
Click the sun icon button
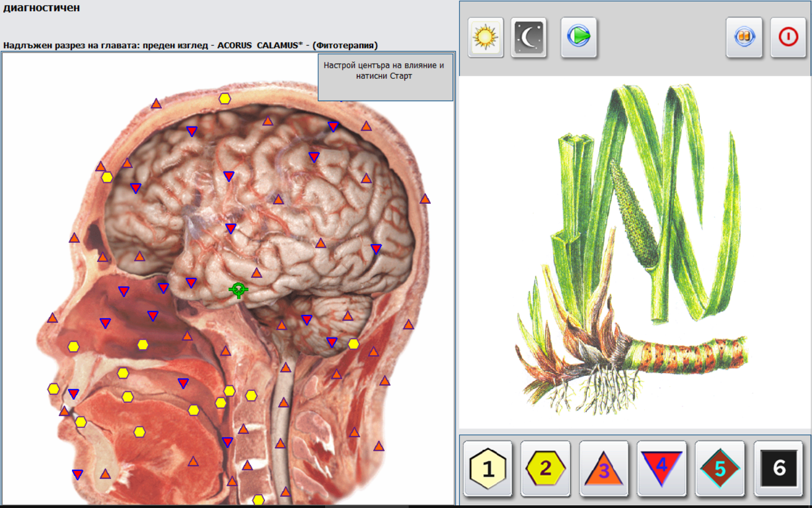485,37
